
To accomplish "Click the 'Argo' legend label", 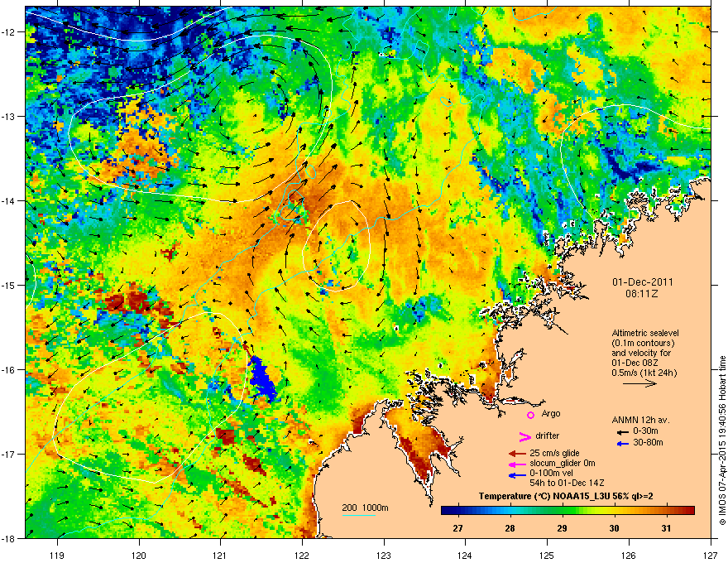I will coord(551,413).
